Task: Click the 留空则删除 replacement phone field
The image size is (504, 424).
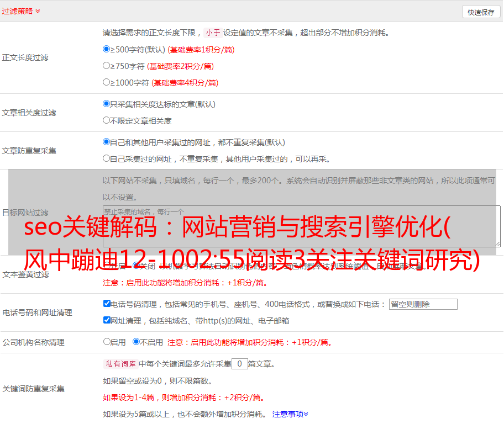Action: tap(423, 304)
